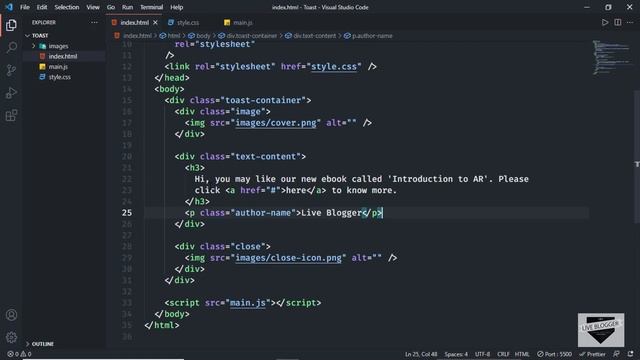
Task: Open the Run menu
Action: coord(127,7)
